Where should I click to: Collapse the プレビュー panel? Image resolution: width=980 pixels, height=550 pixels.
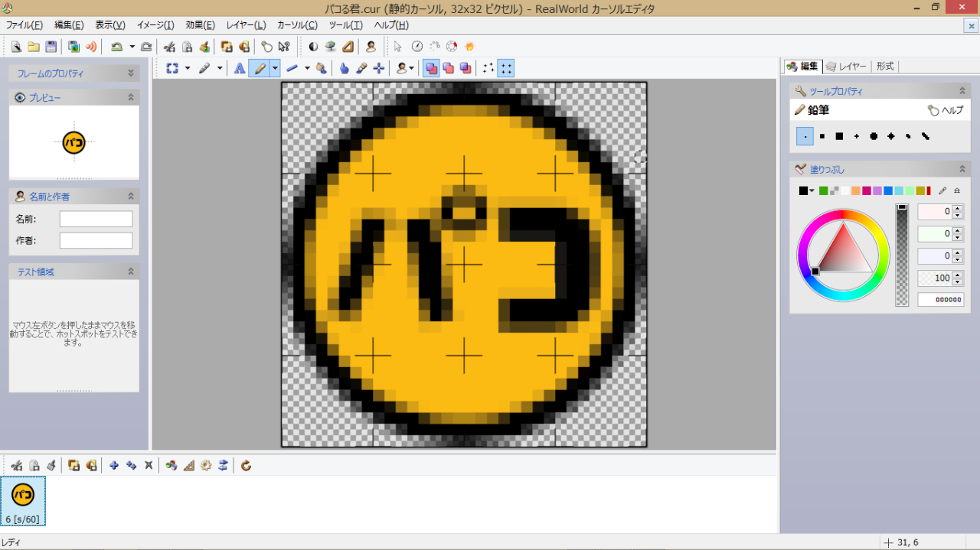(131, 97)
